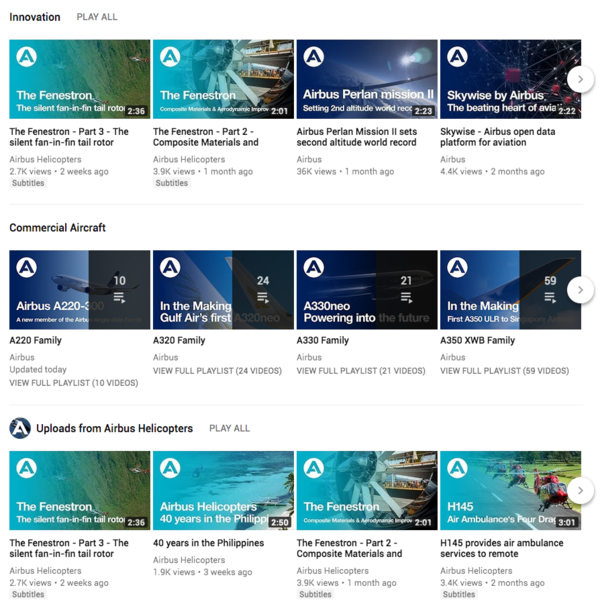Image resolution: width=600 pixels, height=608 pixels.
Task: Open 40 years in the Philippines thumbnail
Action: [x=223, y=491]
